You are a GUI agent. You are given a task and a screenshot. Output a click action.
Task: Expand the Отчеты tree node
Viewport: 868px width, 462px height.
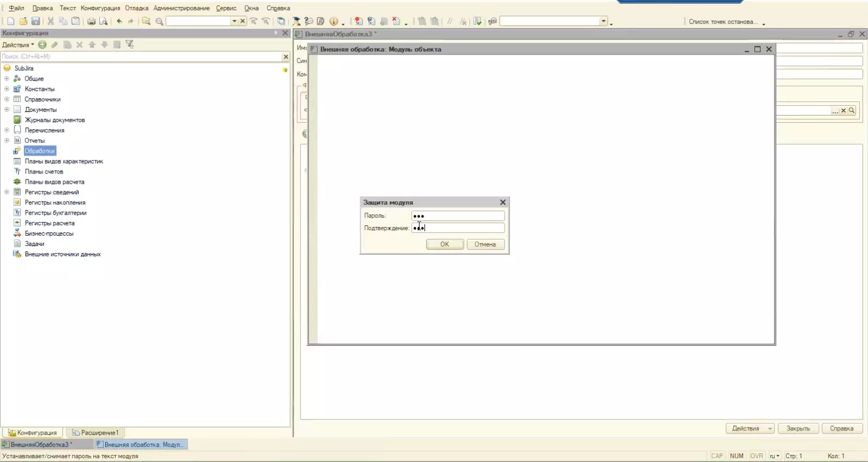pyautogui.click(x=7, y=141)
